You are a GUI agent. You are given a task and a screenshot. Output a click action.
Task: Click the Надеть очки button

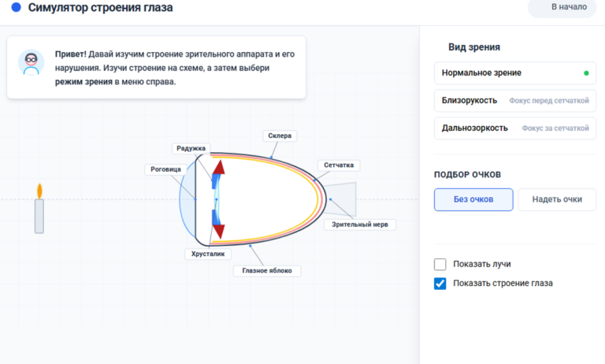pyautogui.click(x=557, y=199)
